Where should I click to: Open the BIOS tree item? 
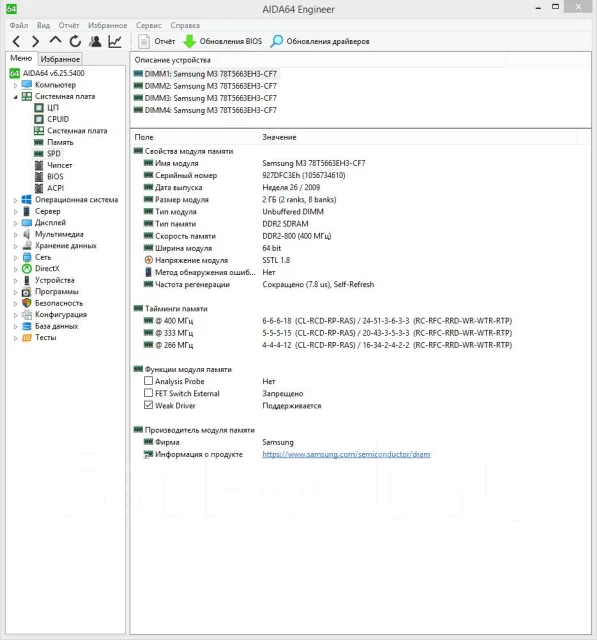click(x=55, y=176)
